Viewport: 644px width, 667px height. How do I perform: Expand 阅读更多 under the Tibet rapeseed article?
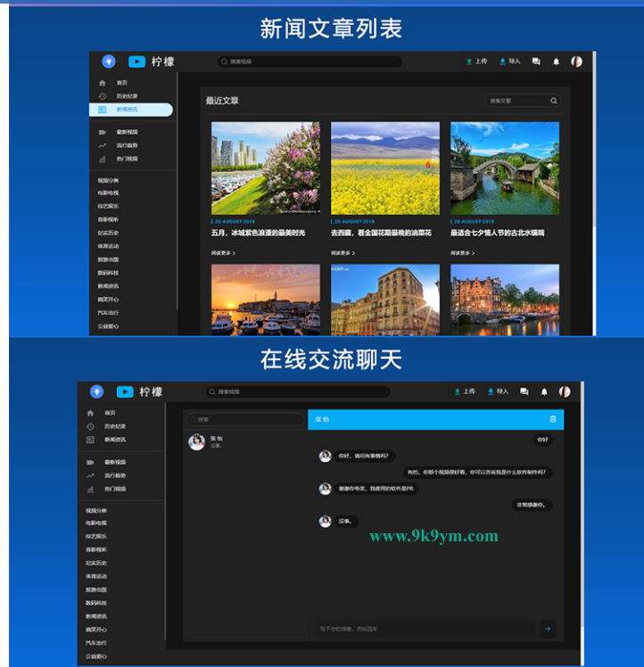click(343, 253)
